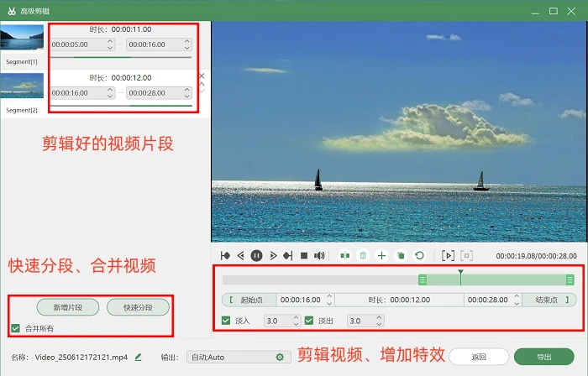This screenshot has width=588, height=376.
Task: Toggle the 淡入 fade-in checkbox
Action: tap(226, 321)
